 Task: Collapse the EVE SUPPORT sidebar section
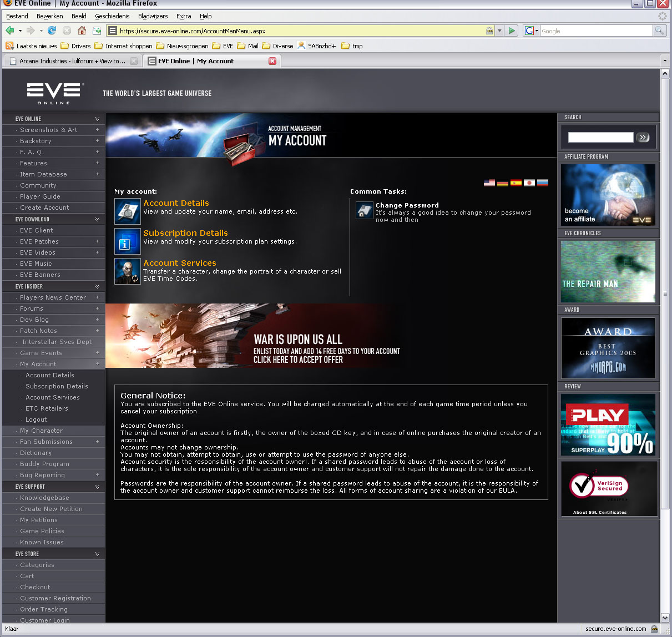(97, 487)
